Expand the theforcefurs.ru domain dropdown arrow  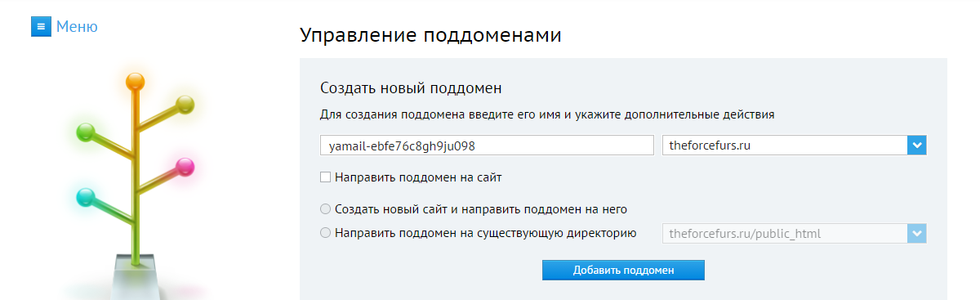click(917, 146)
